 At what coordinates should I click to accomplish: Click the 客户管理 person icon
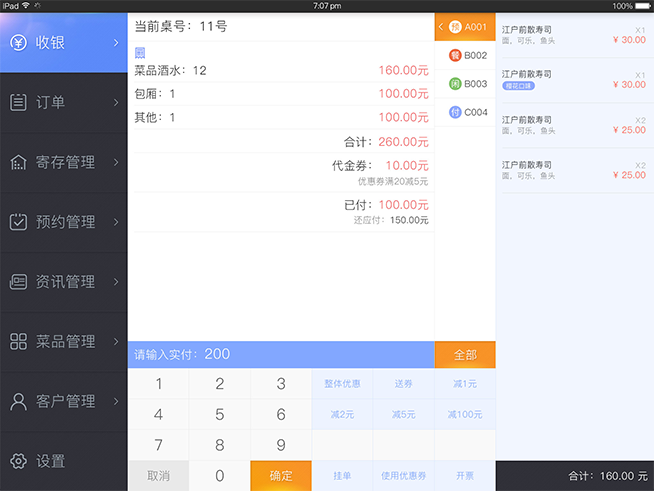point(18,402)
